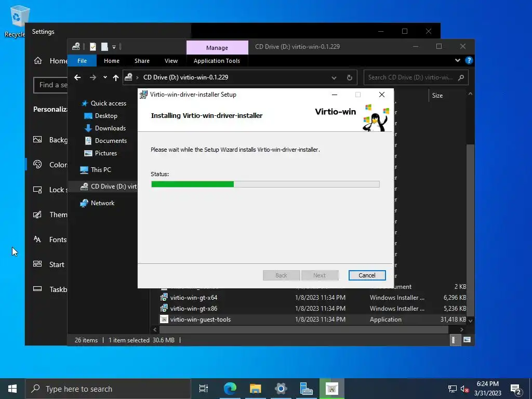
Task: Expand the ribbon with the chevron
Action: click(457, 60)
